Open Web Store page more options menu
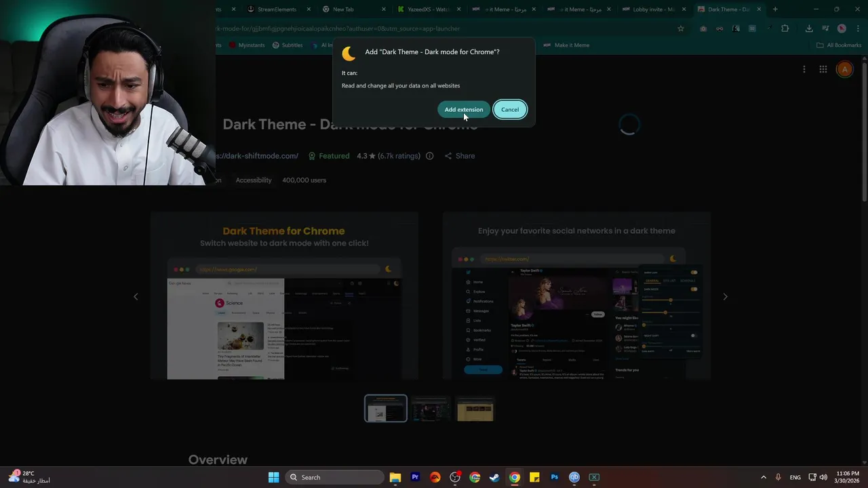This screenshot has height=488, width=868. point(804,69)
